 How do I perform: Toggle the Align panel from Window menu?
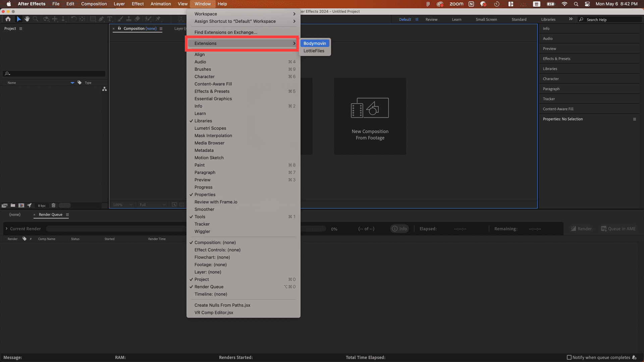coord(243,55)
